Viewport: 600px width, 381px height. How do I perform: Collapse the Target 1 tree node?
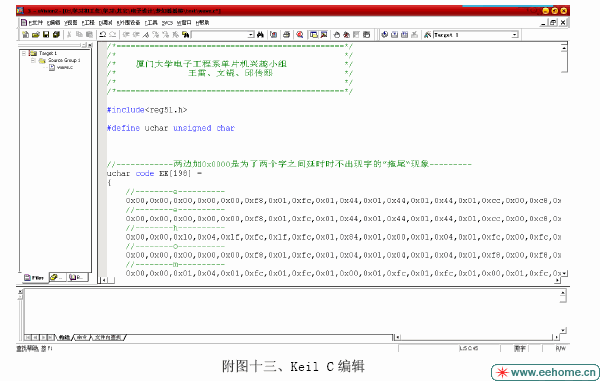click(24, 53)
